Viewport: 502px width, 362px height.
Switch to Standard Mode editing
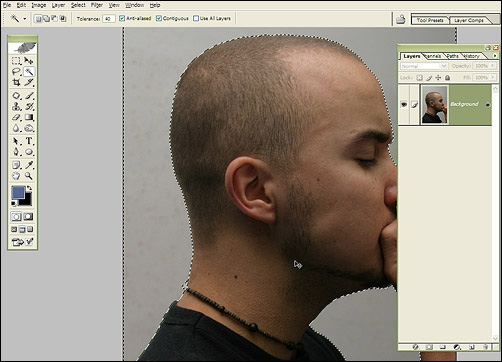[16, 217]
